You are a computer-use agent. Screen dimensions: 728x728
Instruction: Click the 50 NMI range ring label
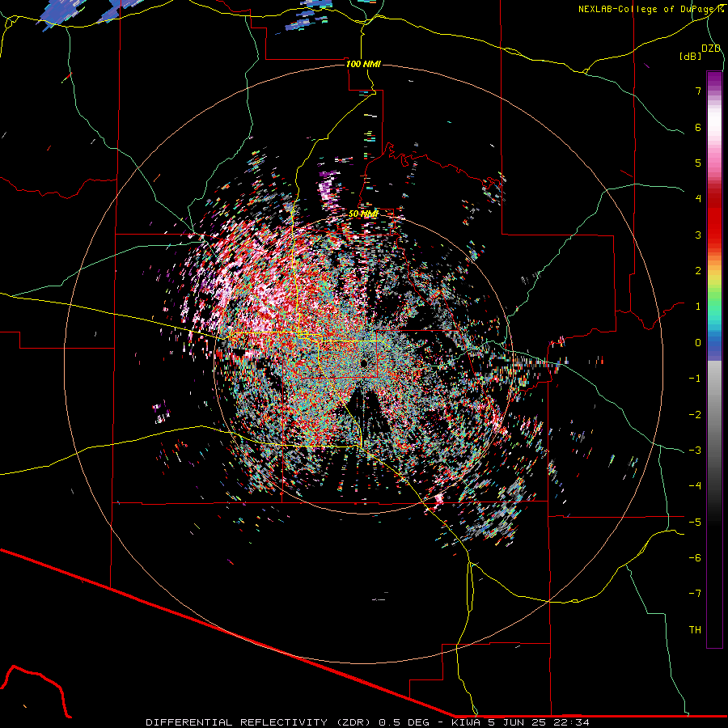click(363, 214)
